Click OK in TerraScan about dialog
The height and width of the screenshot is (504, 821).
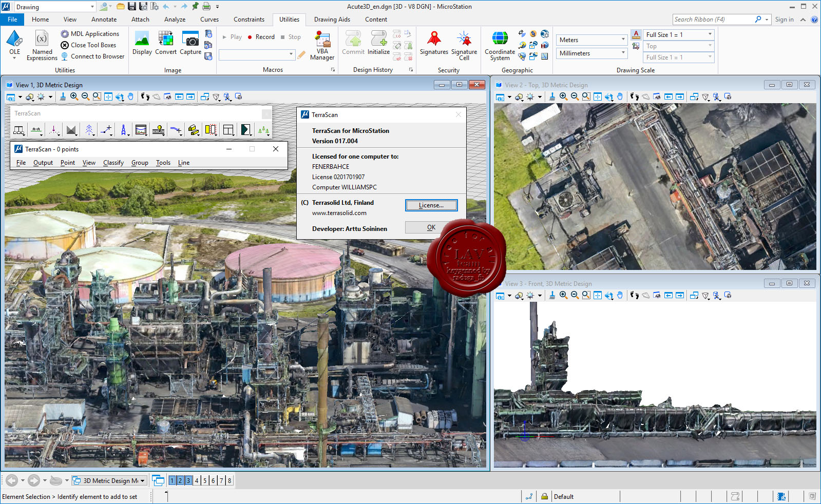pos(431,227)
